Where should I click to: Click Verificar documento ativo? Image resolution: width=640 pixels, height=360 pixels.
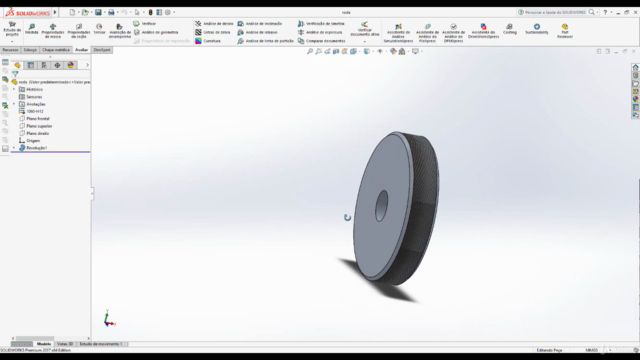point(364,29)
